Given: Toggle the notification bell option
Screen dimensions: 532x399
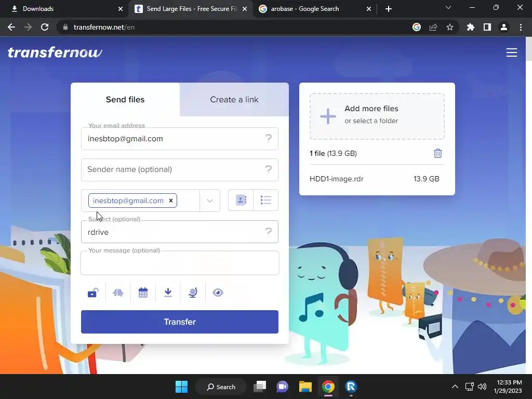Looking at the screenshot, I should tap(118, 292).
